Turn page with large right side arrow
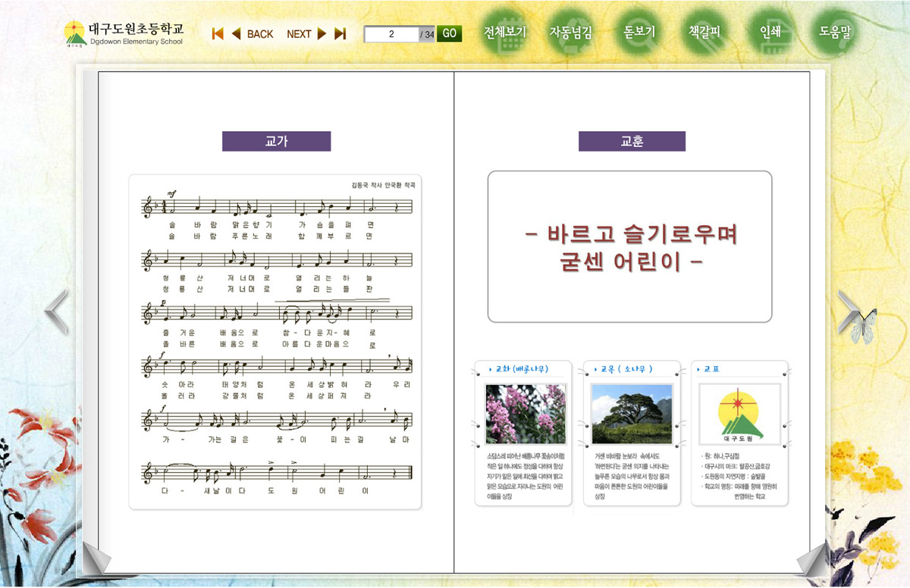 (x=849, y=311)
